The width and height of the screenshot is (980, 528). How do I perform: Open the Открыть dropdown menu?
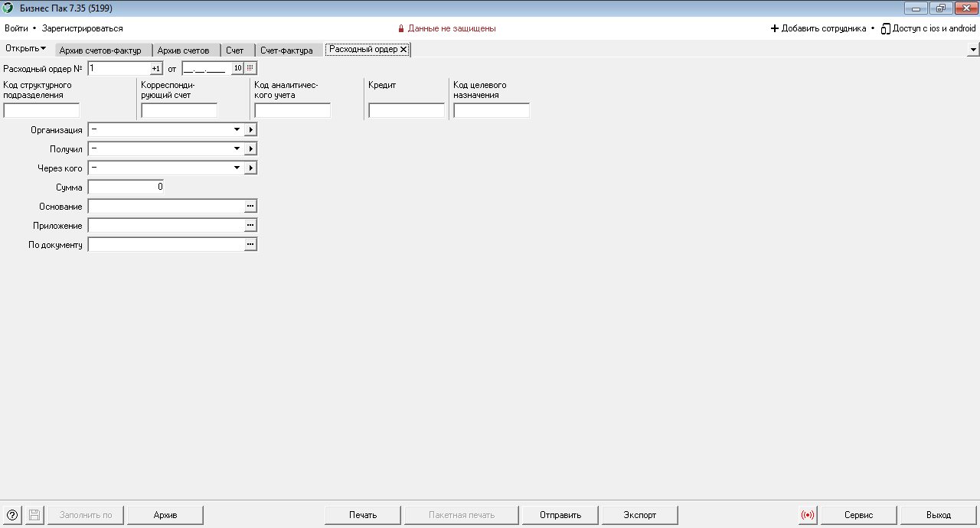pyautogui.click(x=25, y=49)
